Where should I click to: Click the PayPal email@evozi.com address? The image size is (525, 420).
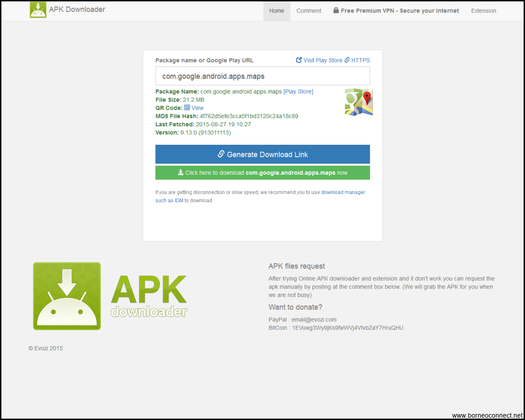[x=314, y=319]
